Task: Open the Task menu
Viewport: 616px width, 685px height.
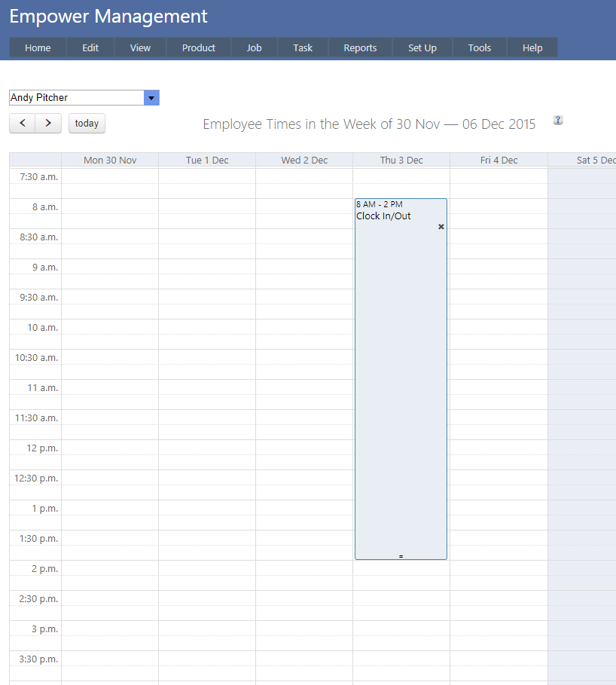Action: (x=303, y=47)
